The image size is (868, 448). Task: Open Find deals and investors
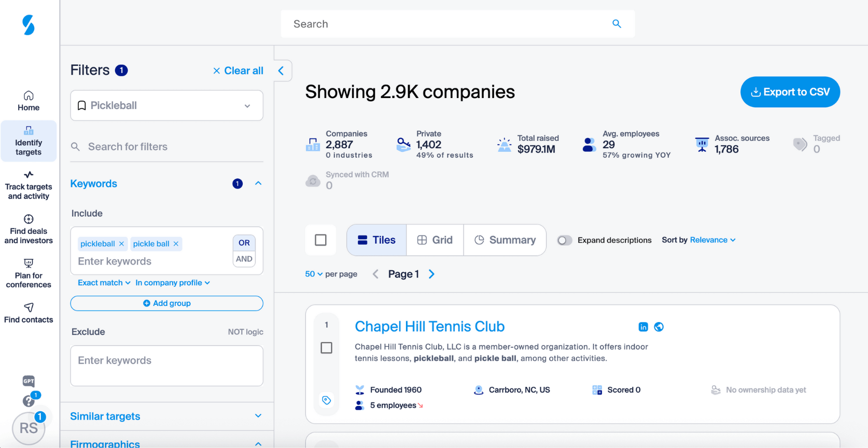(x=29, y=229)
